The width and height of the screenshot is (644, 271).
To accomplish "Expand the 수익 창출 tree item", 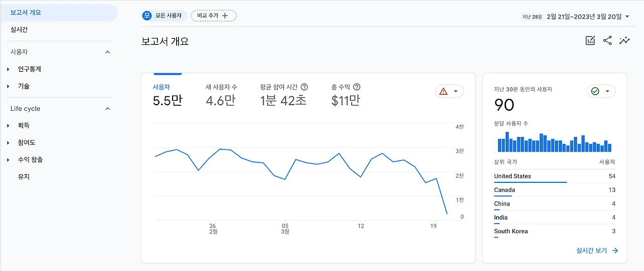I will coord(8,160).
